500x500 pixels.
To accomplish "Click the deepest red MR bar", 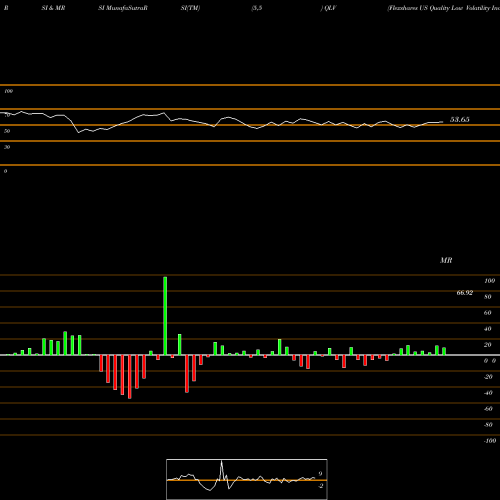I will click(130, 377).
